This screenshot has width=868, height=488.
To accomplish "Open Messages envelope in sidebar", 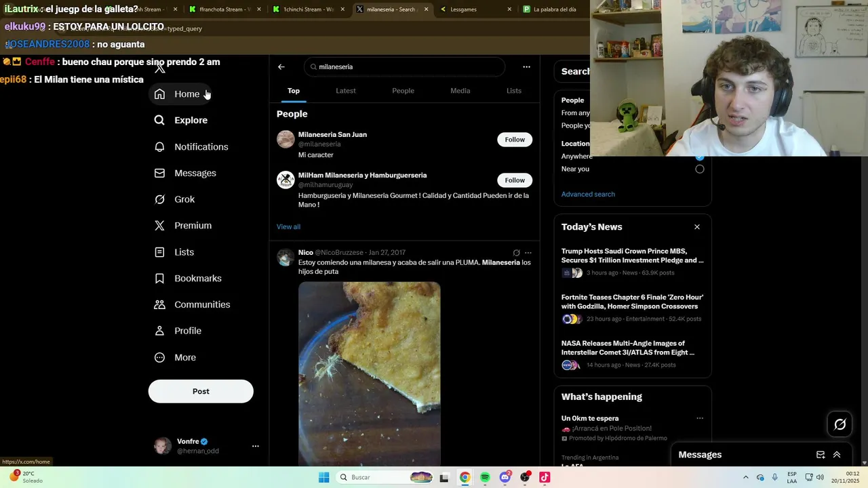I will click(x=159, y=173).
